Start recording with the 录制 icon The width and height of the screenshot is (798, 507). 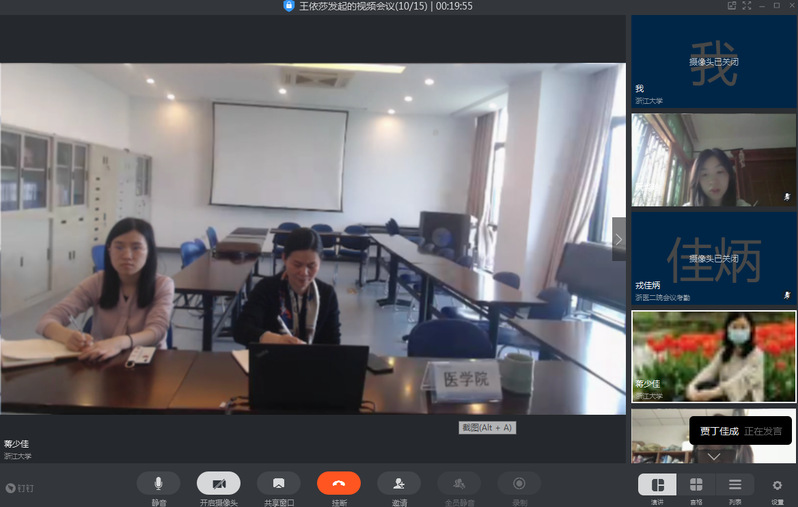point(519,483)
